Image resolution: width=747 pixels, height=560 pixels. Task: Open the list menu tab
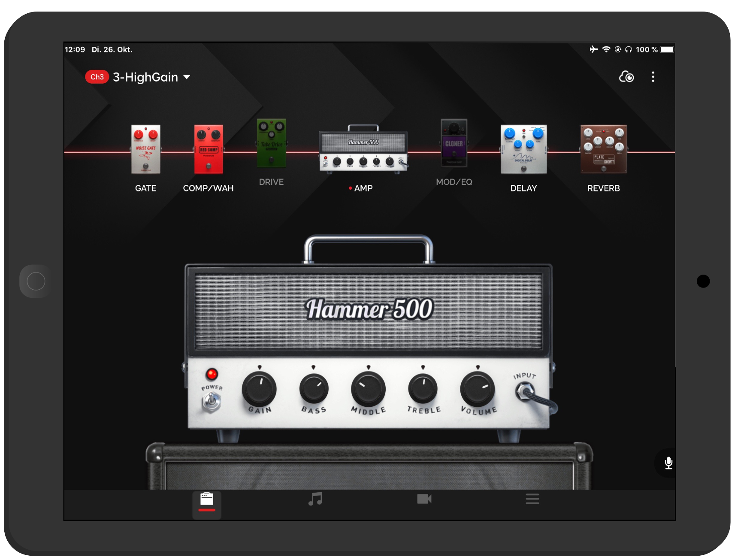(532, 499)
